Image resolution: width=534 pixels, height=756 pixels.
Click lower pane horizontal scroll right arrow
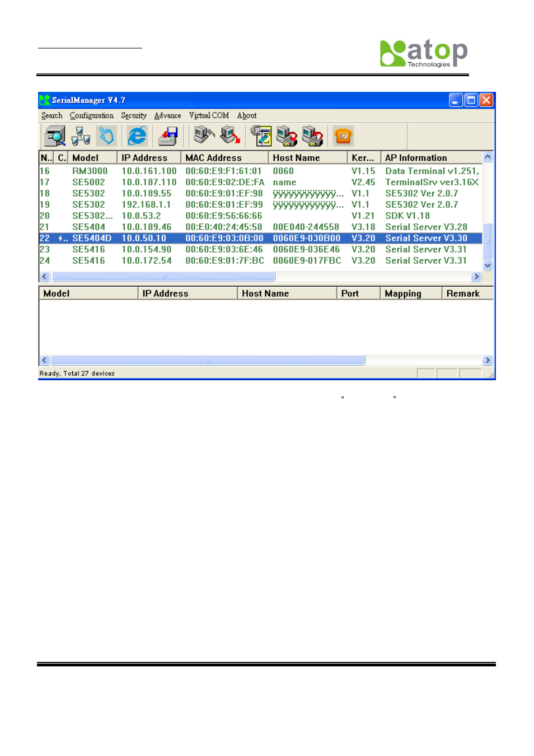[x=488, y=360]
